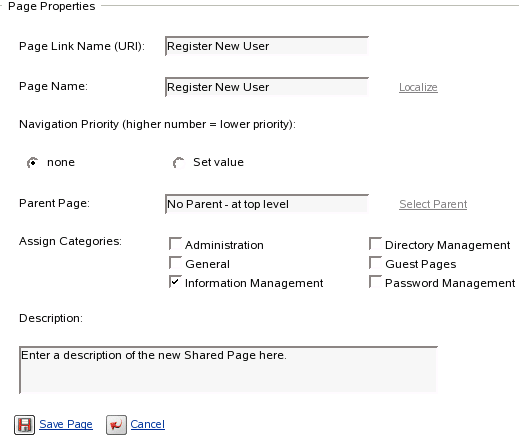Screen dimensions: 519x438
Task: Click into the Description text area
Action: [x=228, y=370]
